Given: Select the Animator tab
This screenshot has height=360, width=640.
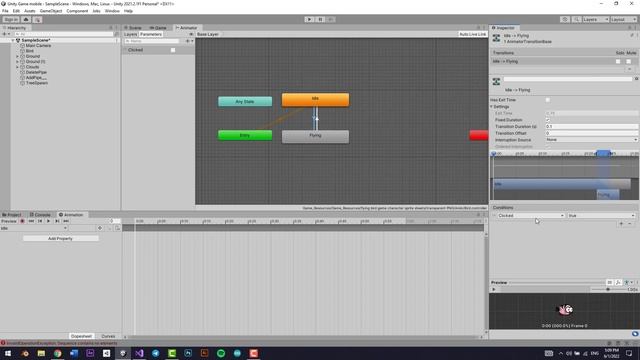Looking at the screenshot, I should pyautogui.click(x=187, y=28).
